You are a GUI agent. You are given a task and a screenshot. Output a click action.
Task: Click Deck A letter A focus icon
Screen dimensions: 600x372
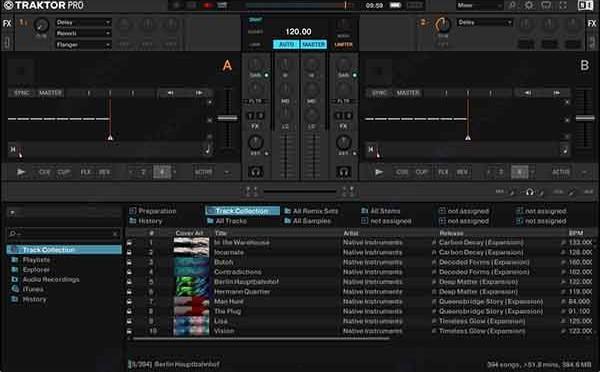point(227,65)
